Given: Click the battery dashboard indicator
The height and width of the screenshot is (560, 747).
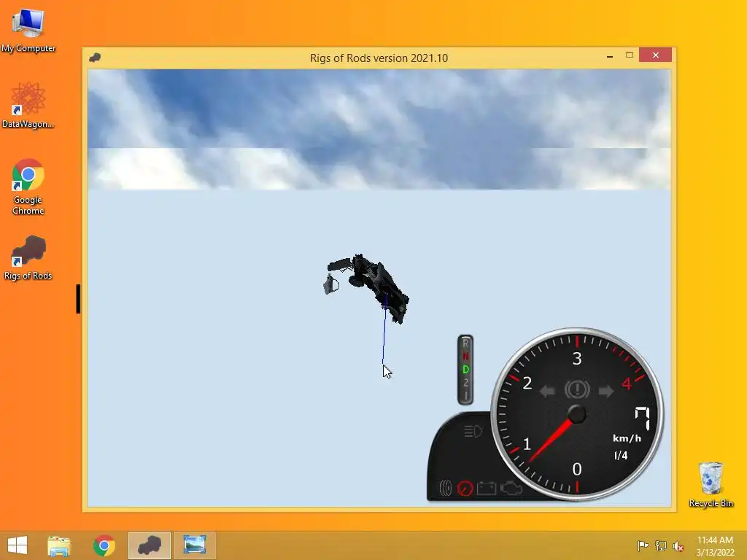Looking at the screenshot, I should pos(487,488).
